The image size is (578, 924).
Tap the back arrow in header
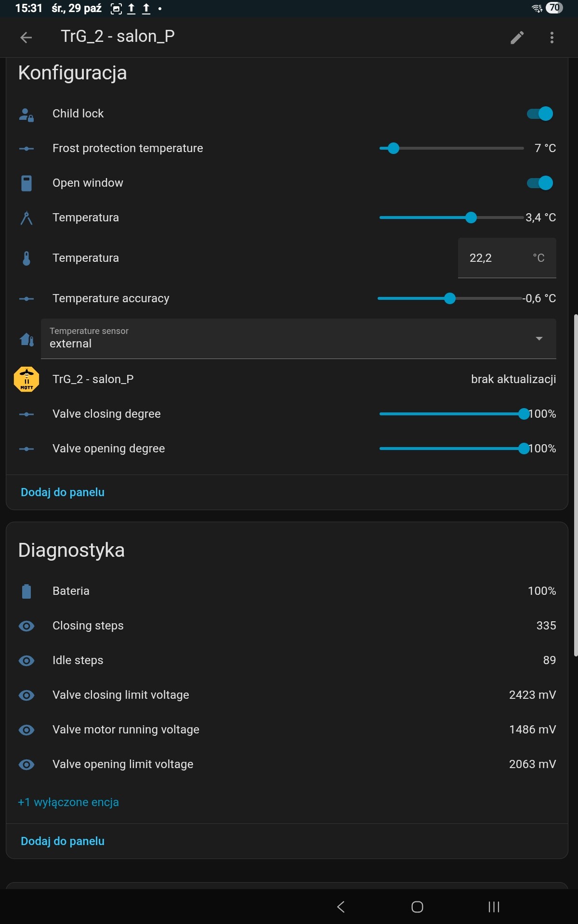coord(26,37)
